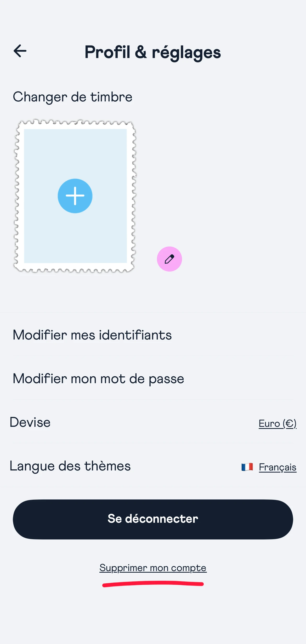Click the pink pencil edit icon
This screenshot has height=644, width=306.
169,259
